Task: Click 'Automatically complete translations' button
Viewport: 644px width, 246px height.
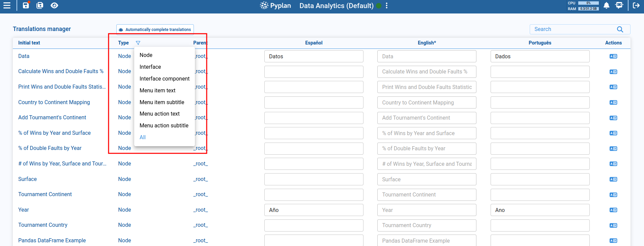Action: coord(155,29)
